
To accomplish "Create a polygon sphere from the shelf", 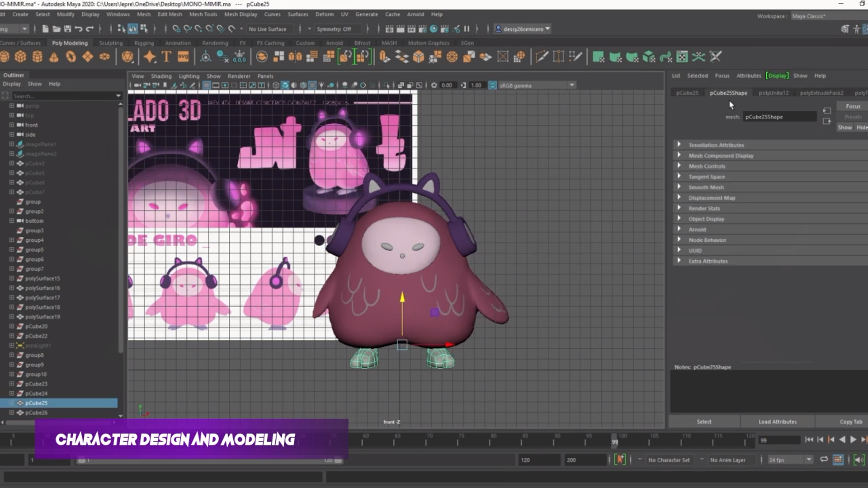I will pyautogui.click(x=5, y=57).
